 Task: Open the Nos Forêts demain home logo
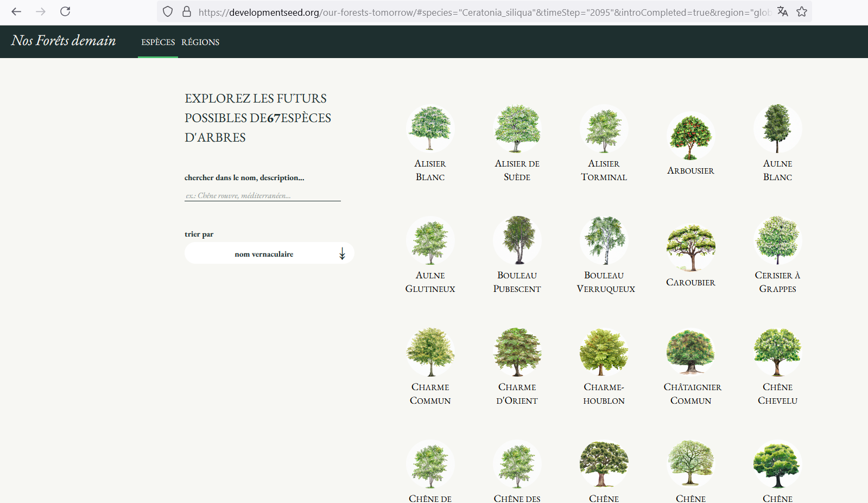tap(64, 41)
